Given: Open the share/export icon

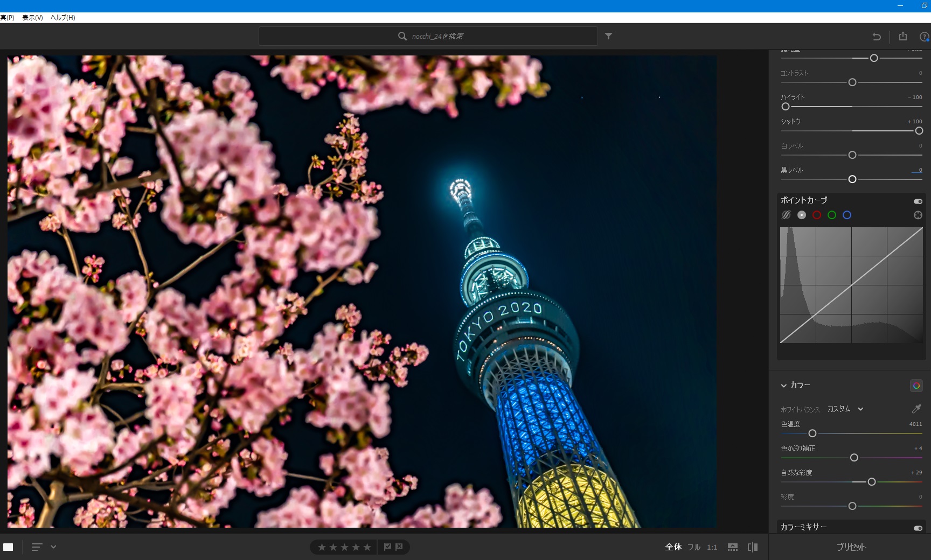Looking at the screenshot, I should click(x=903, y=36).
